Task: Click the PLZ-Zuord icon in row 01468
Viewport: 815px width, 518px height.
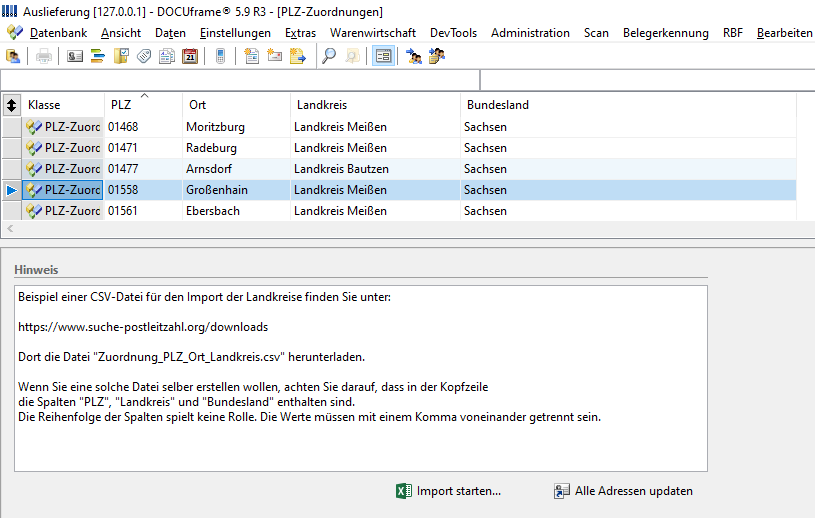Action: pos(34,127)
